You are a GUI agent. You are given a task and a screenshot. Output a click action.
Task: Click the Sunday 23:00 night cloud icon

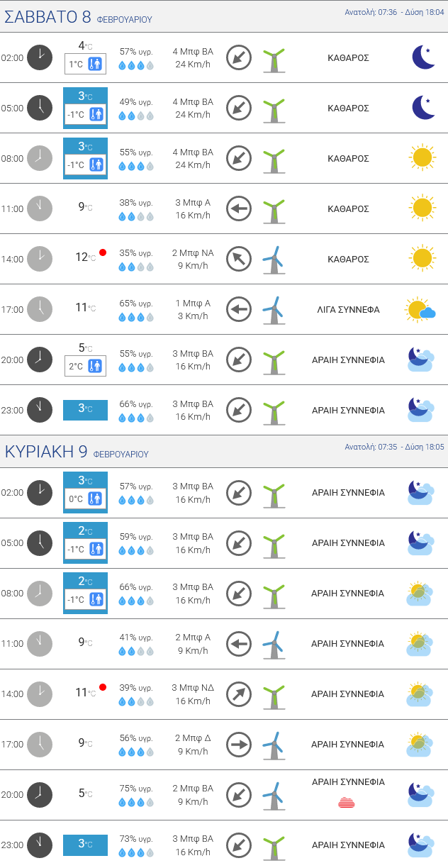pos(420,845)
